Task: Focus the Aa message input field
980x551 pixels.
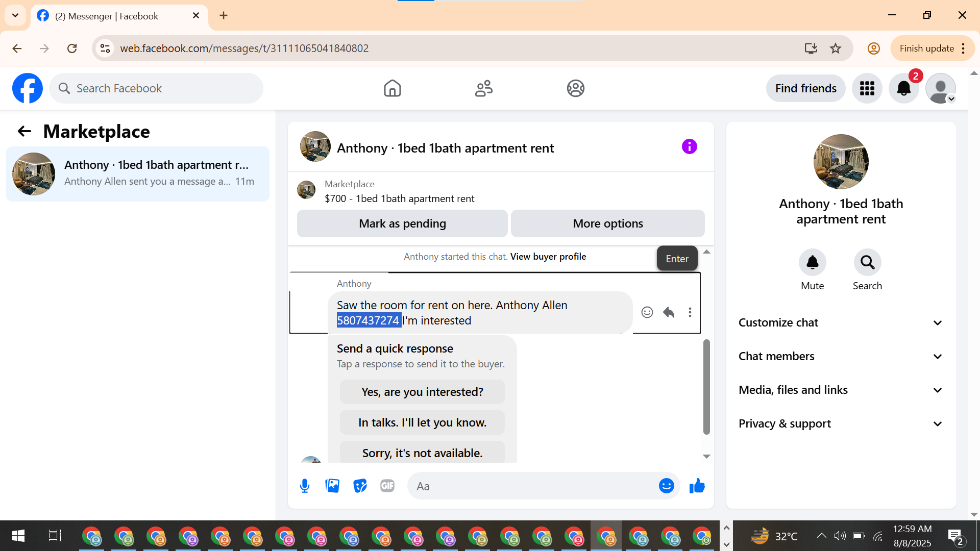Action: click(x=531, y=486)
